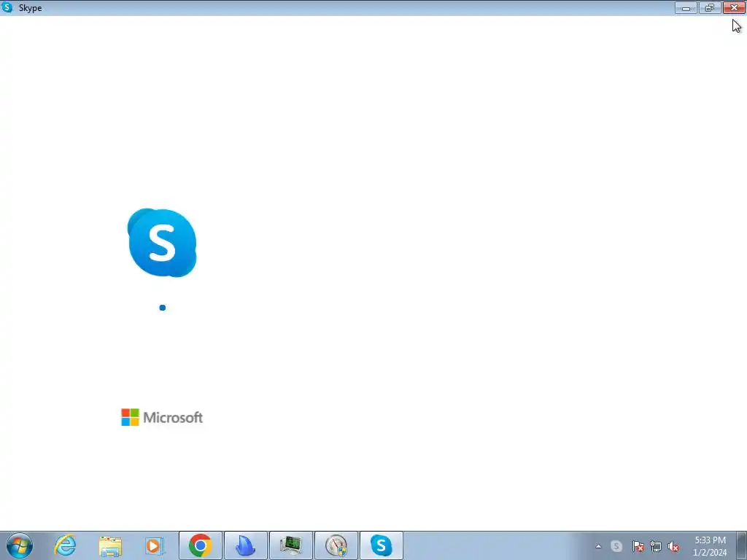Close the Skype window
This screenshot has height=560, width=747.
tap(734, 7)
